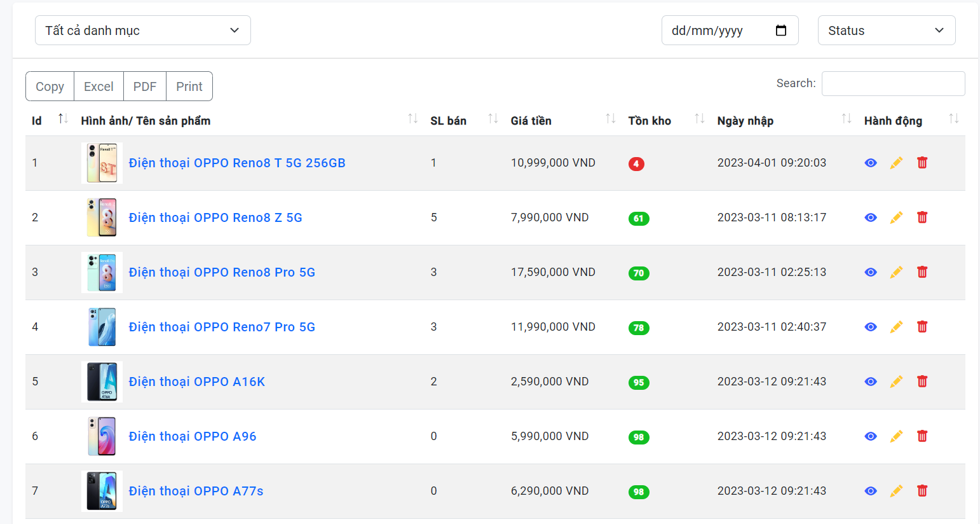Sort table by 'Giá tiền' column
This screenshot has height=524, width=980.
(x=610, y=119)
